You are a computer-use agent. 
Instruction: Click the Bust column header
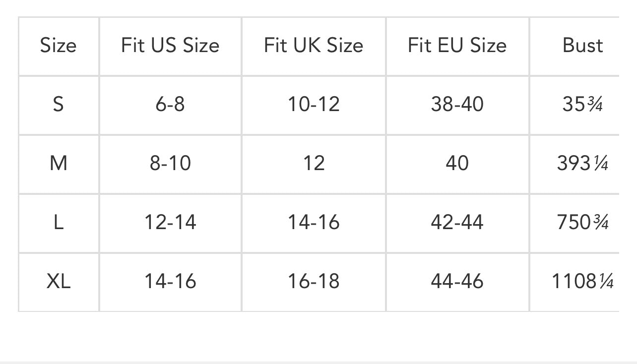pos(583,46)
